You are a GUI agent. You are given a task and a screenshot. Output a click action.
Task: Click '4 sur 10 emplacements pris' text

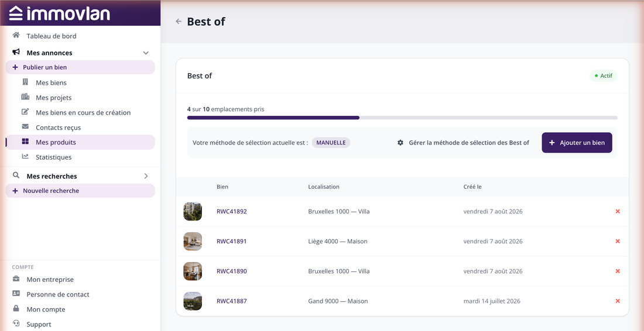coord(226,109)
